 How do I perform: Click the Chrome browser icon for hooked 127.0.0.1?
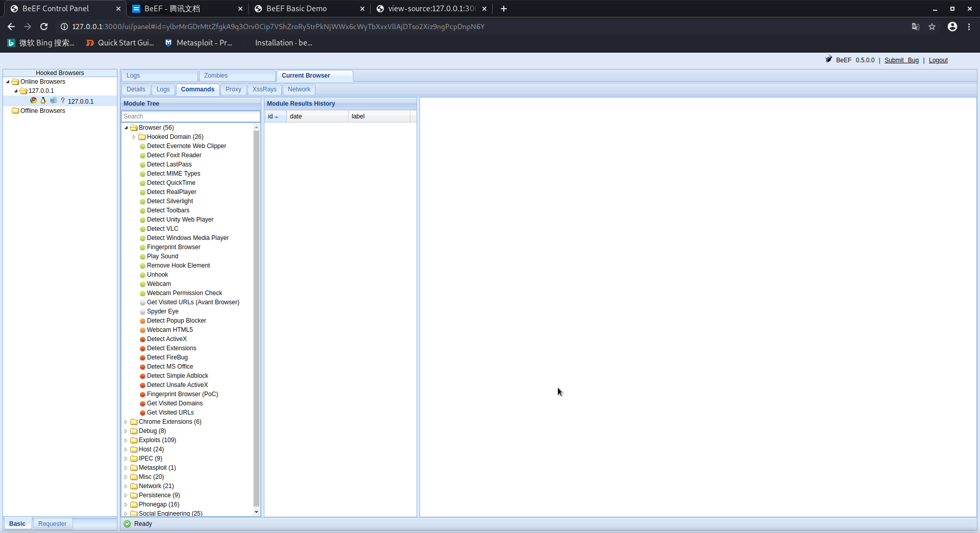click(x=33, y=101)
